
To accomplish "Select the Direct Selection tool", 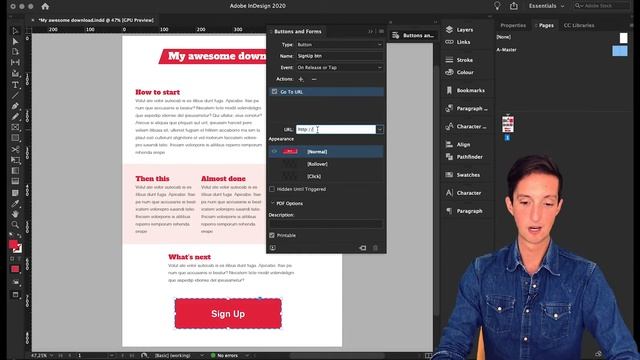I will (x=15, y=41).
